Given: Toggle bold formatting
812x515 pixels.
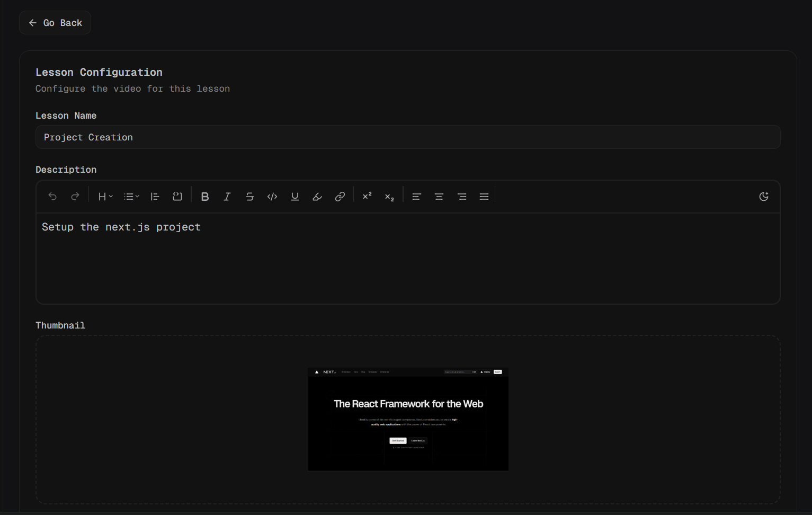Looking at the screenshot, I should point(205,197).
